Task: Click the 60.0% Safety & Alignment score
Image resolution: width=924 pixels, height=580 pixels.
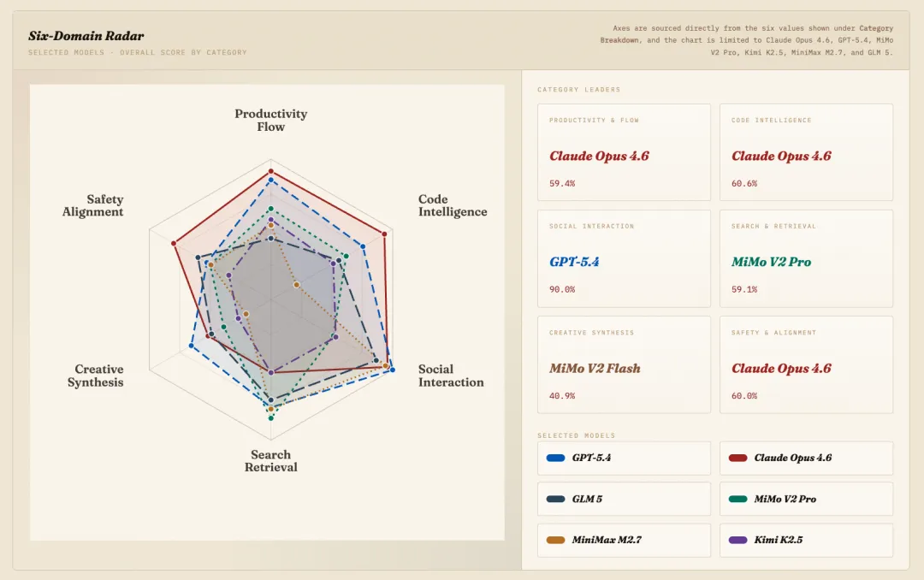Action: pyautogui.click(x=744, y=396)
